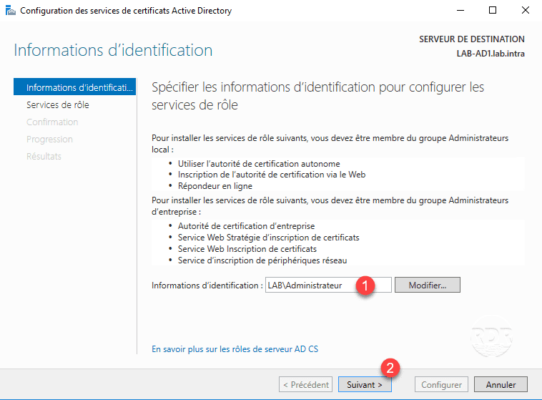542x400 pixels.
Task: Click the LAB\Administrateur credentials field
Action: [328, 285]
